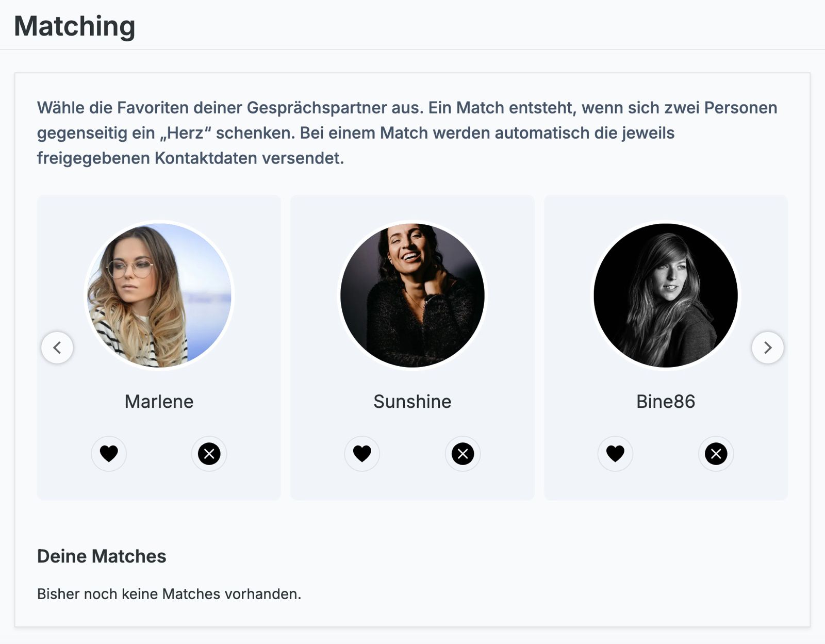
Task: Show previous profiles with left chevron
Action: pyautogui.click(x=57, y=348)
